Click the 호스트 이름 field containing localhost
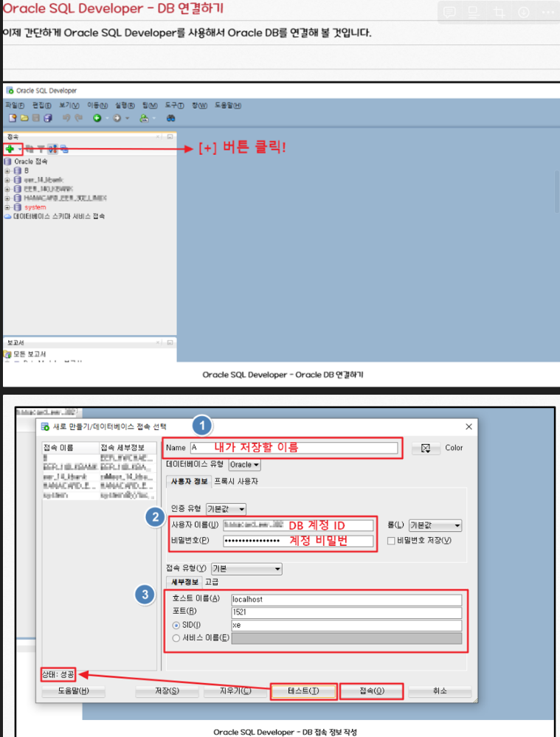The image size is (560, 737). [x=347, y=600]
